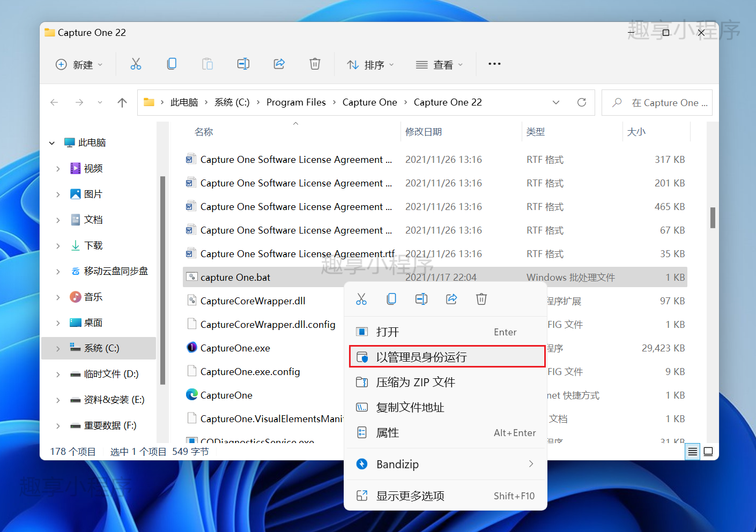The height and width of the screenshot is (532, 756).
Task: Click the Copy icon in the context menu
Action: (391, 299)
